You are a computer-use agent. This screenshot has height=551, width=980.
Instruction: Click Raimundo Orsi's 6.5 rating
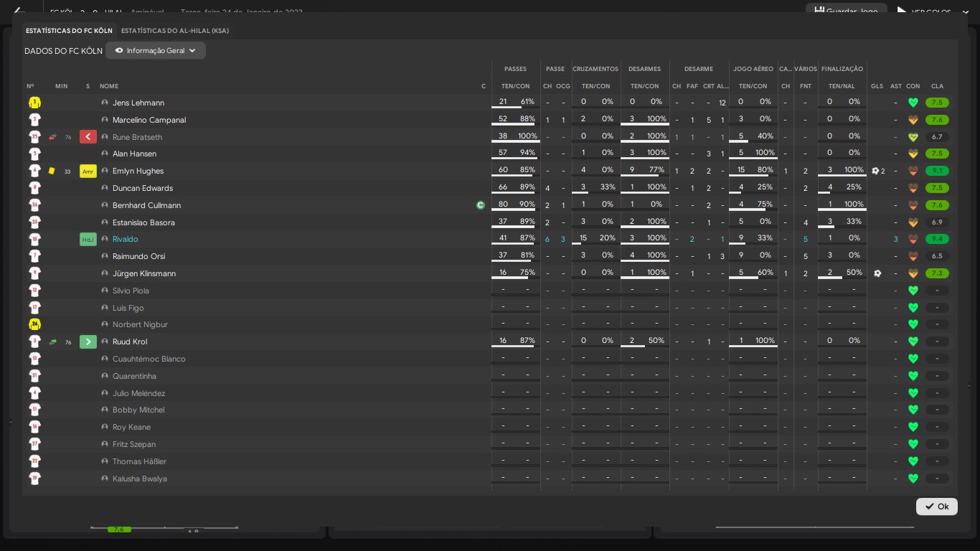937,256
